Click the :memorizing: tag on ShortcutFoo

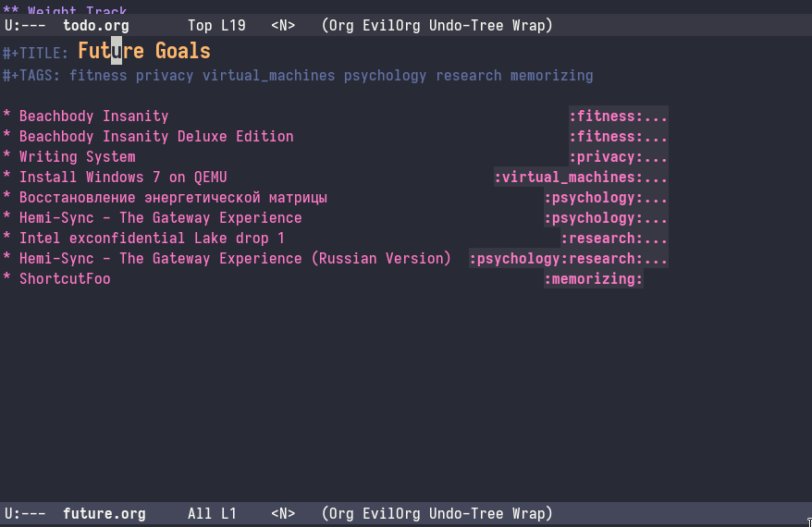tap(593, 279)
